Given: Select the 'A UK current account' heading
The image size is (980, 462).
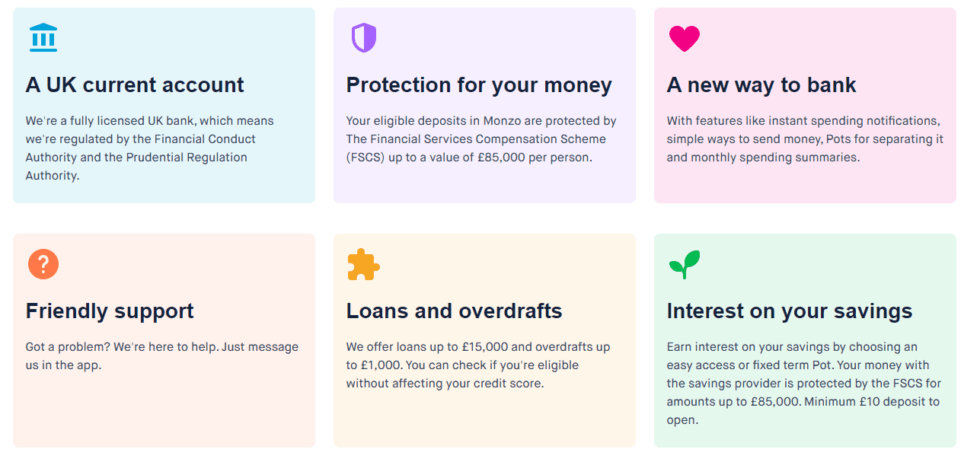Looking at the screenshot, I should (135, 84).
